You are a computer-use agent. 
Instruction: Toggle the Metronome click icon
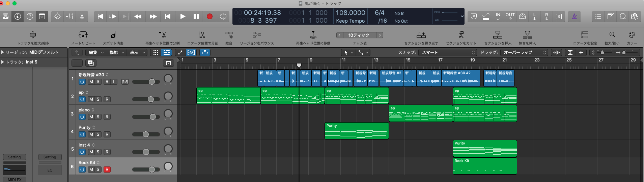(x=575, y=16)
